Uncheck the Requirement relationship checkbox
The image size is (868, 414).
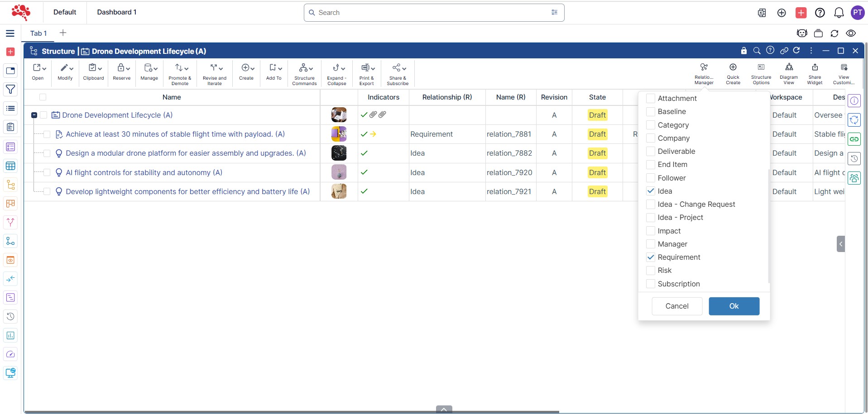tap(651, 257)
